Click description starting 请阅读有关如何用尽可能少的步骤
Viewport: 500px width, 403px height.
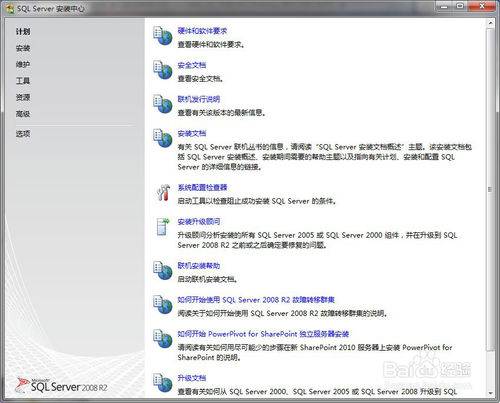coord(315,352)
